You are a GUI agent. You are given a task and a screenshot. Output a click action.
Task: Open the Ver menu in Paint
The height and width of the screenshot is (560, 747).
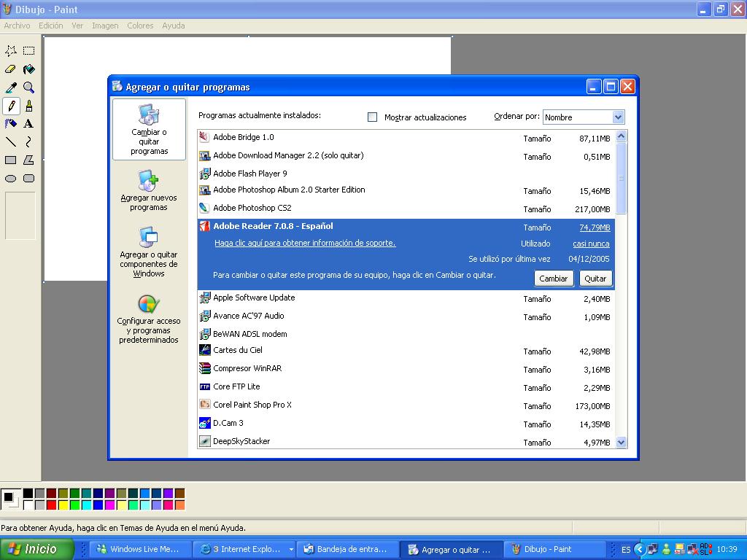(77, 26)
